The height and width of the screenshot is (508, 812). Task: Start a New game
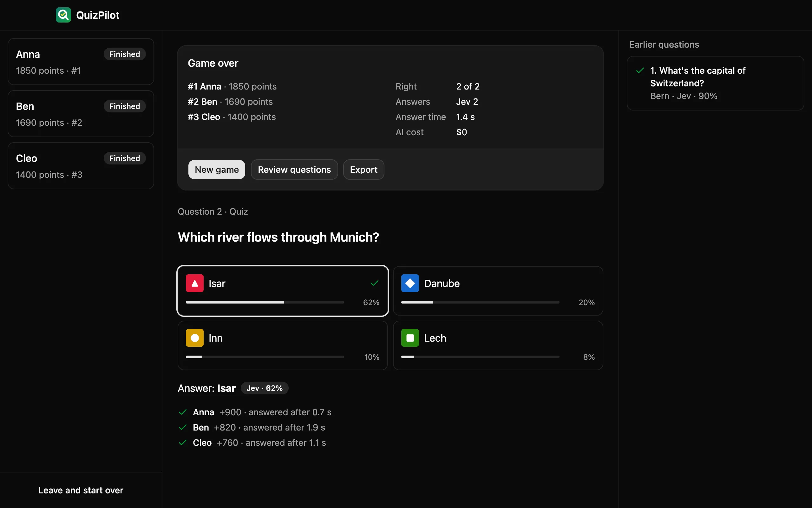coord(217,169)
